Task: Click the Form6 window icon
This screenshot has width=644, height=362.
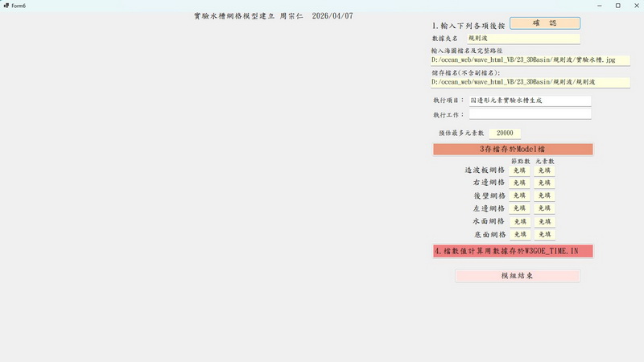Action: coord(6,5)
